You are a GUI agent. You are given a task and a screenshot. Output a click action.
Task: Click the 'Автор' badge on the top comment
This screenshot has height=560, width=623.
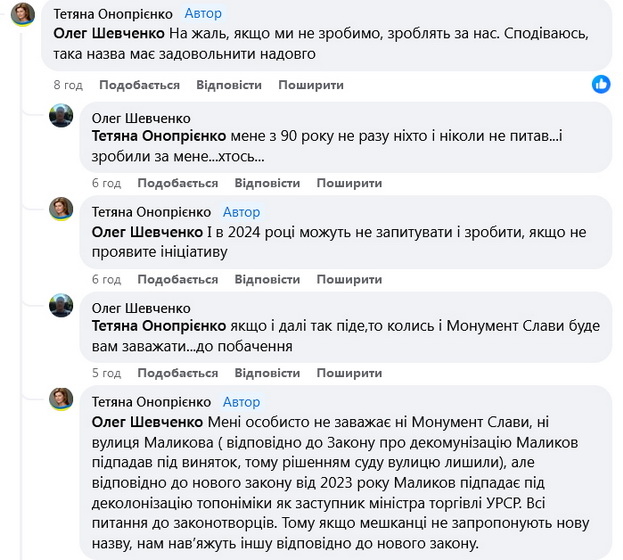pos(204,14)
